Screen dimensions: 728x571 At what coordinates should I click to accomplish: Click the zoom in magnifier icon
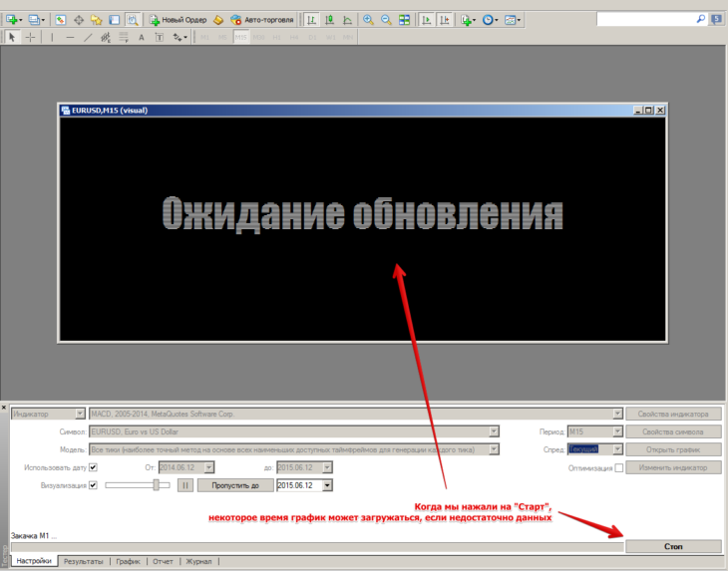[368, 19]
